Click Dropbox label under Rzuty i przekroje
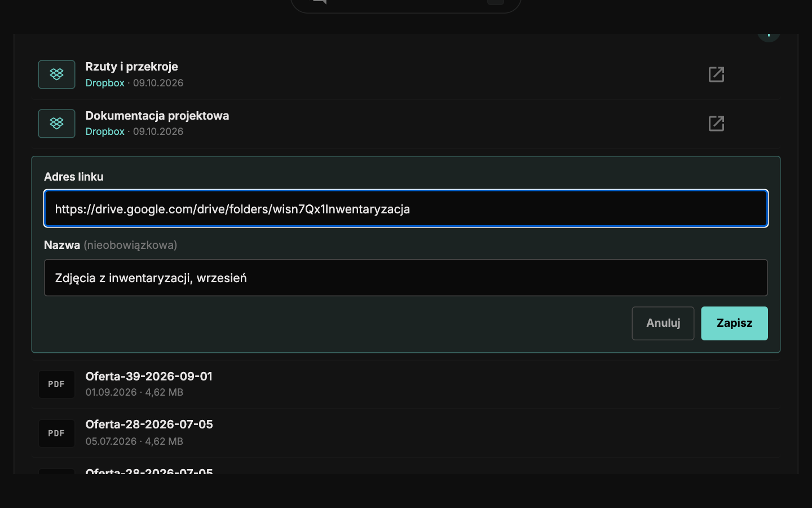Image resolution: width=812 pixels, height=508 pixels. (105, 83)
